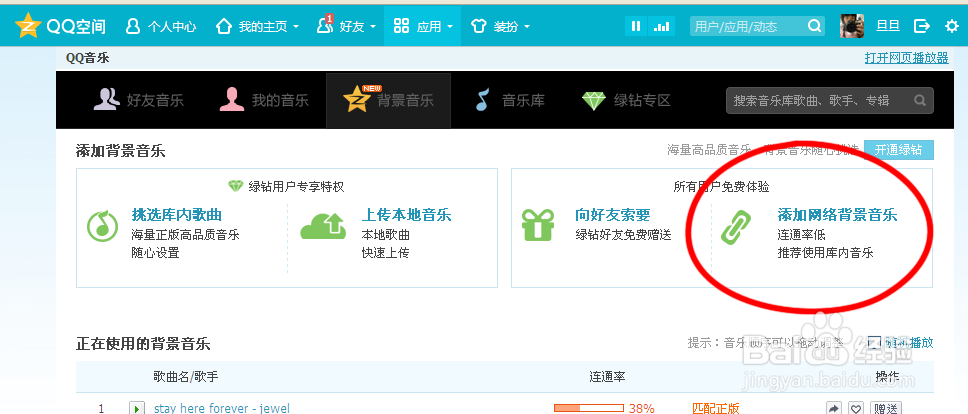The height and width of the screenshot is (414, 968).
Task: Click the green gift box icon
Action: (x=538, y=225)
